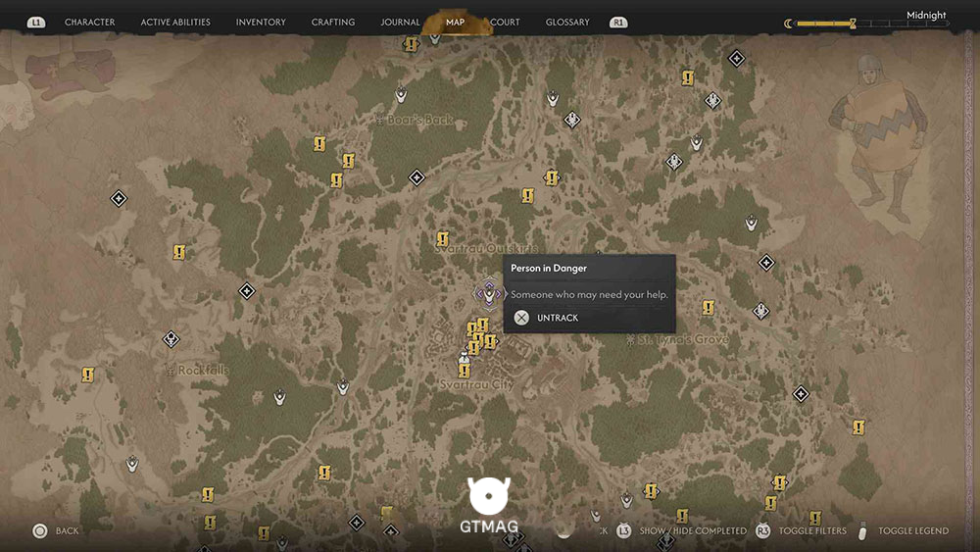Viewport: 980px width, 552px height.
Task: Click the Person in Danger tooltip title
Action: click(549, 269)
